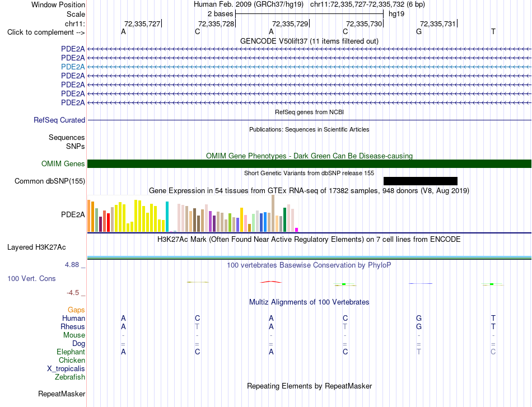
Task: Open '100 vertebrates Basewise Conservation by PhyloP' title
Action: pyautogui.click(x=309, y=265)
